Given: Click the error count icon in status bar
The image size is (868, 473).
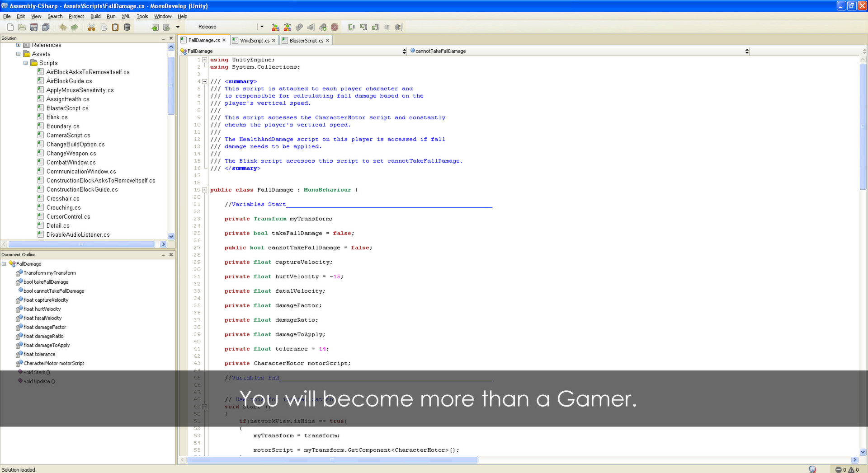Looking at the screenshot, I should (838, 470).
